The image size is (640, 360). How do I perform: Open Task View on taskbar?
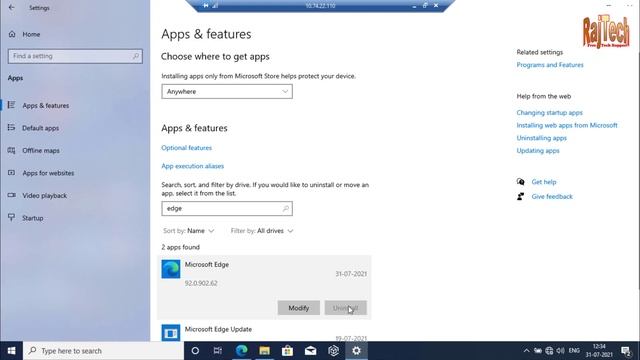218,351
